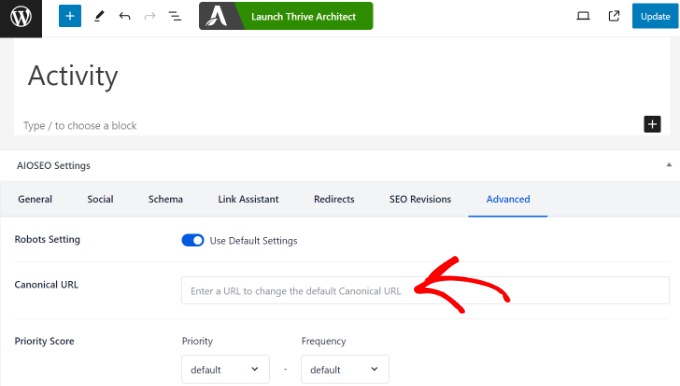This screenshot has height=386, width=680.
Task: Open the block inserter plus button
Action: 70,16
